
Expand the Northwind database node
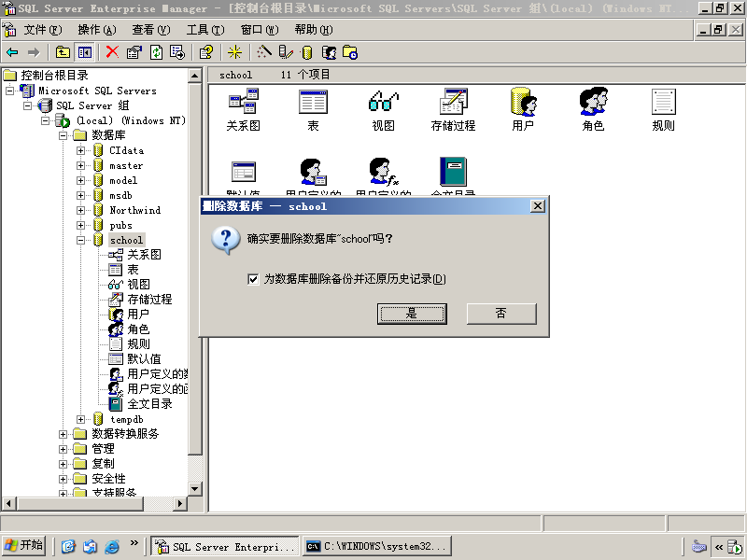pyautogui.click(x=80, y=211)
